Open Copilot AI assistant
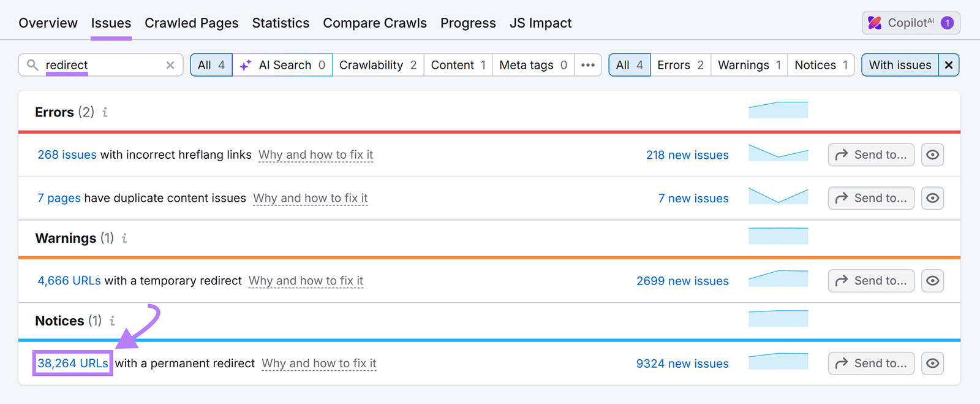 tap(910, 22)
